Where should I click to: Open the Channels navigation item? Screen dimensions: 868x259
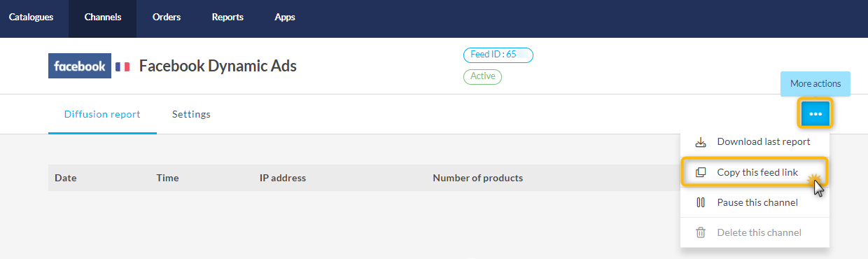click(102, 17)
